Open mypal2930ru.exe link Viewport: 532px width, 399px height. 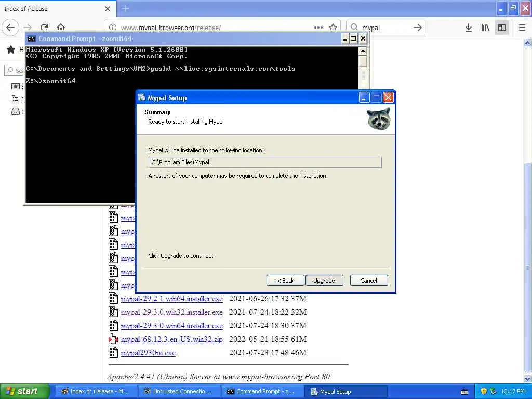[x=148, y=353]
